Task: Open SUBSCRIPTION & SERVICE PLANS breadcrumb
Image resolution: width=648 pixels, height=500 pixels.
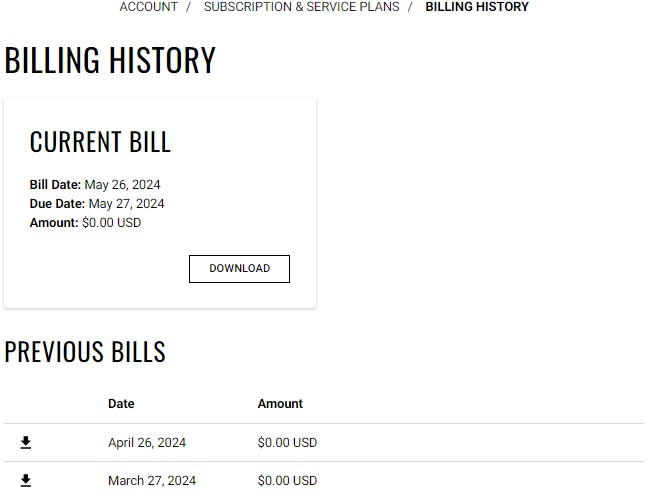Action: pos(302,7)
